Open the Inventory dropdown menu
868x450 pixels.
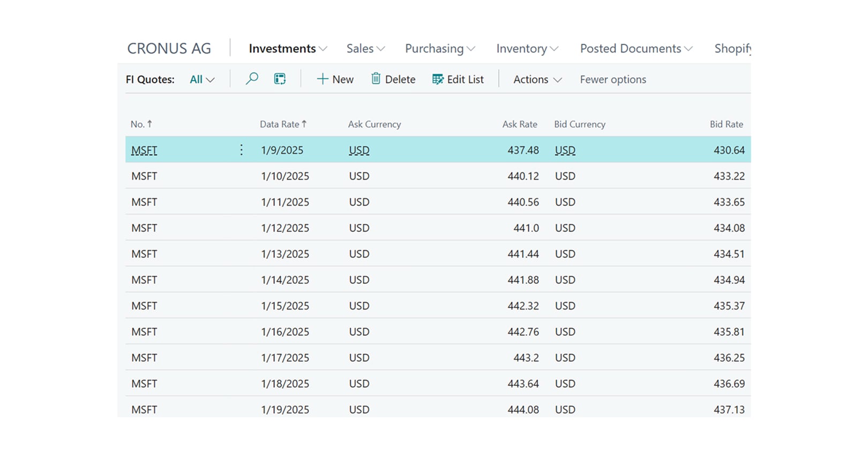527,49
